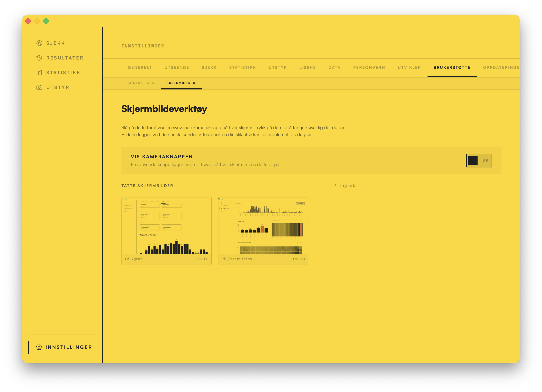Select the Data settings tab
This screenshot has width=542, height=392.
[334, 67]
